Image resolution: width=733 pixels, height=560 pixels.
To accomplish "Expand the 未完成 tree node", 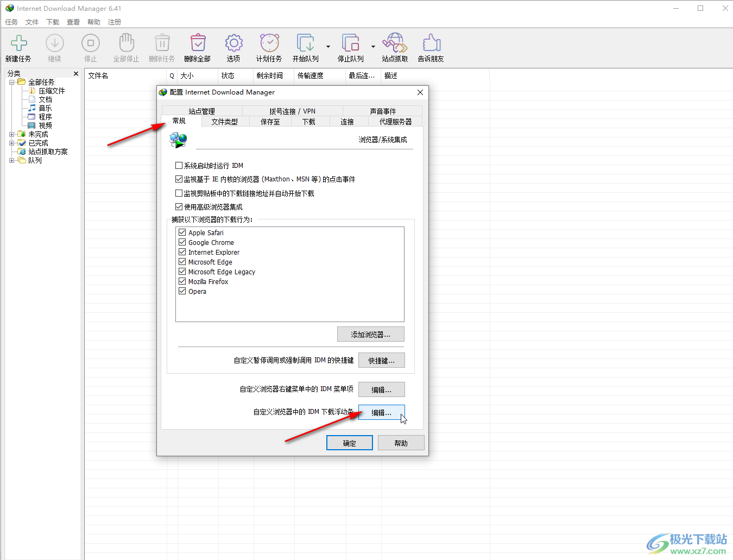I will (12, 134).
